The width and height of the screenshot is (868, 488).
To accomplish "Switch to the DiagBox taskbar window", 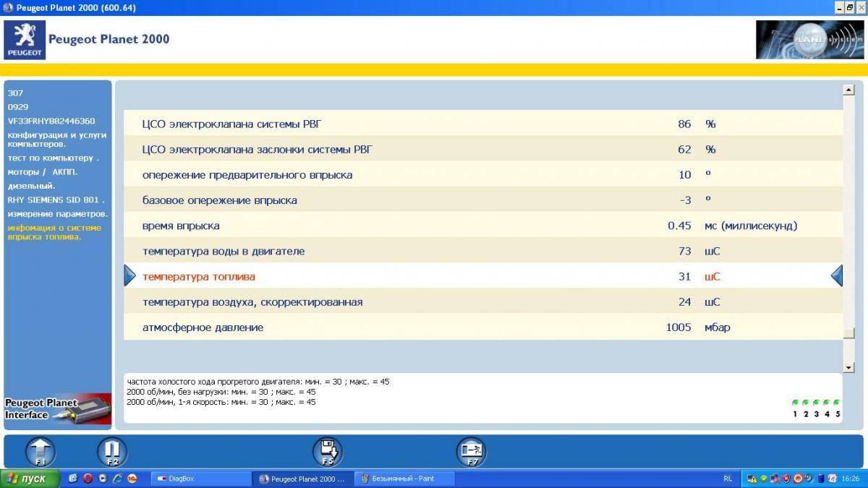I will coord(200,479).
